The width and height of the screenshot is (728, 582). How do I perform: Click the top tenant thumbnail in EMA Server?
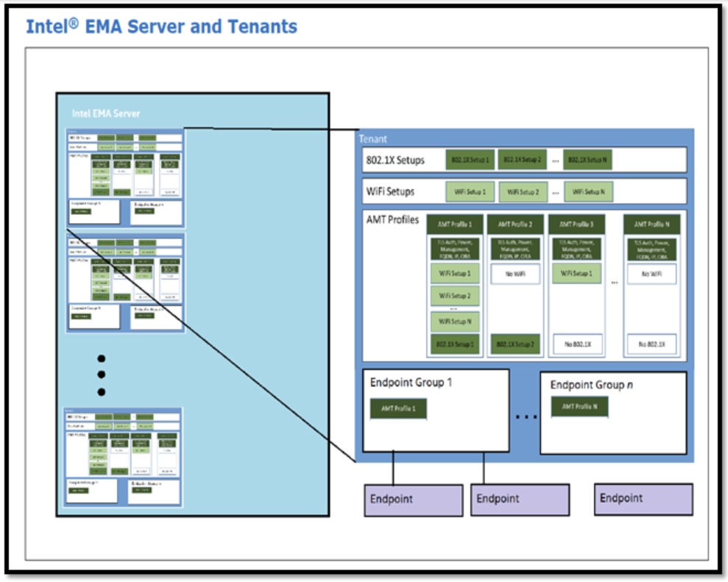coord(124,177)
